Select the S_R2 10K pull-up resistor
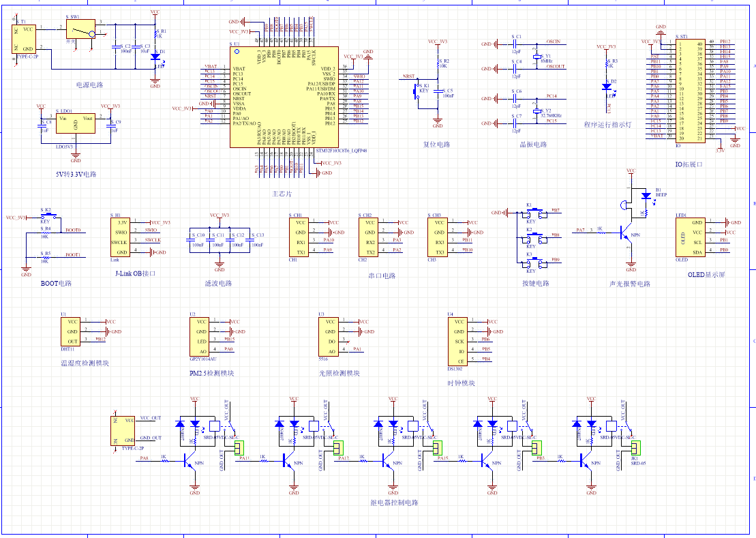 tap(438, 63)
